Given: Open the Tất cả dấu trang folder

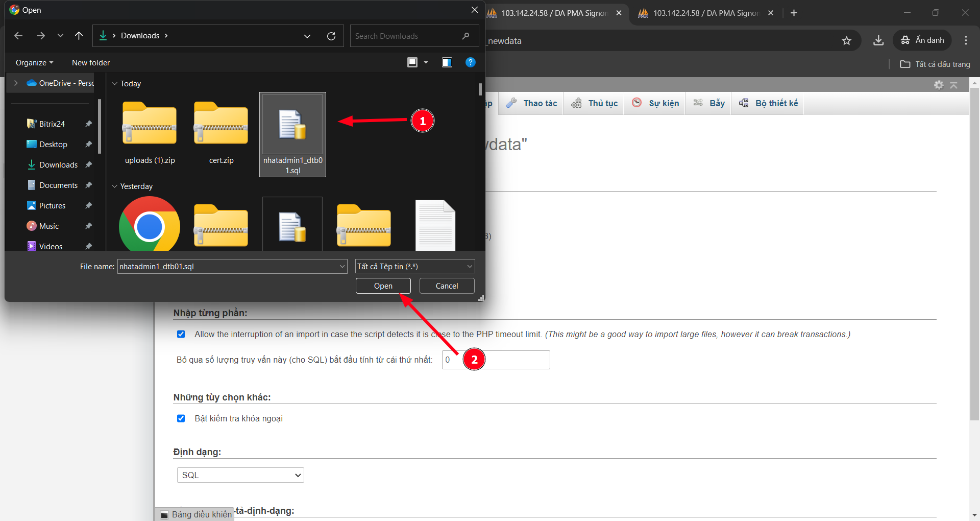Looking at the screenshot, I should coord(935,64).
